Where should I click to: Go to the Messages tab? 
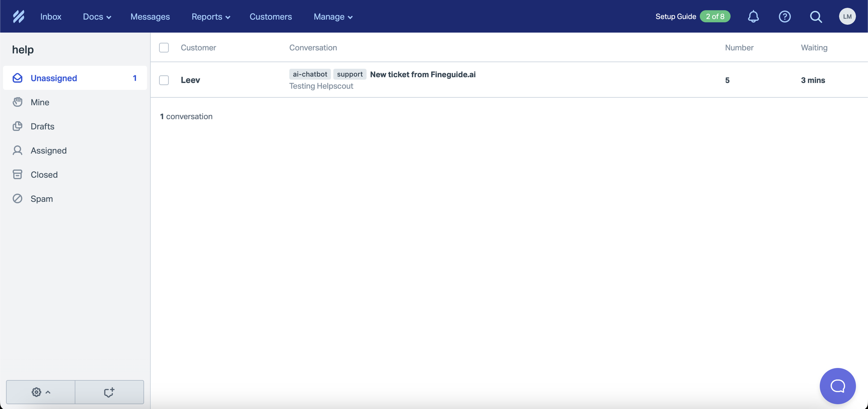tap(150, 17)
